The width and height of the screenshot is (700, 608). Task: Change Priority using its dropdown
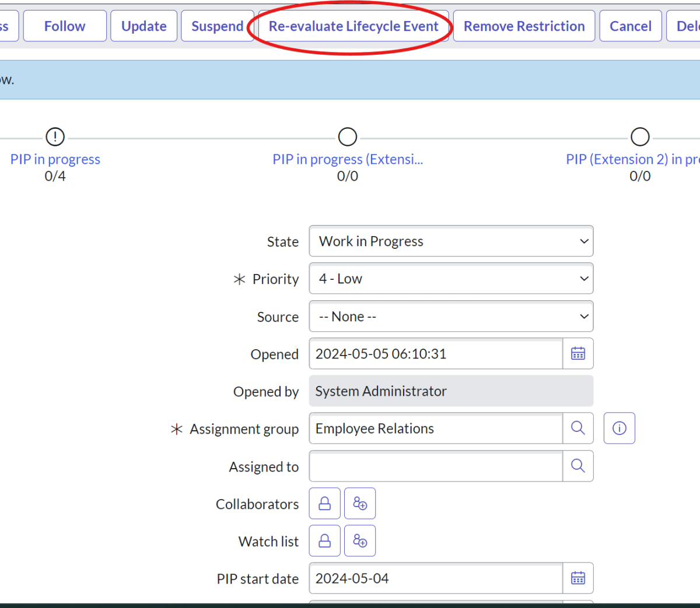coord(451,279)
